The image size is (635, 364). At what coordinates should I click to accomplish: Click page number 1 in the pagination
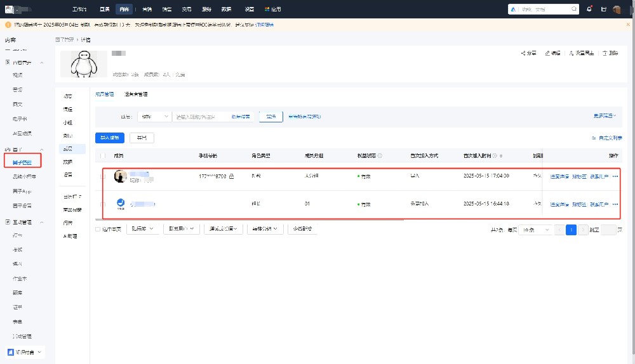[x=571, y=230]
